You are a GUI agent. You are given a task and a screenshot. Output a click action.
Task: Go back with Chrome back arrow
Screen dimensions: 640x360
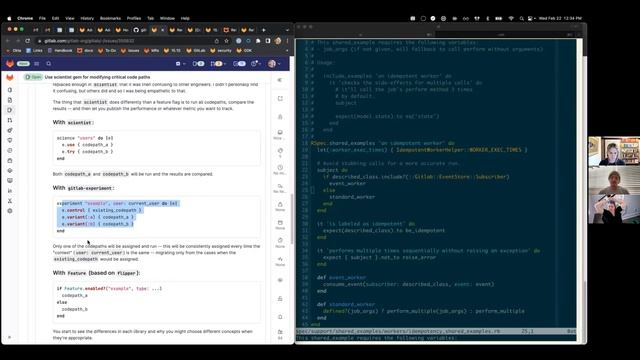pos(8,41)
